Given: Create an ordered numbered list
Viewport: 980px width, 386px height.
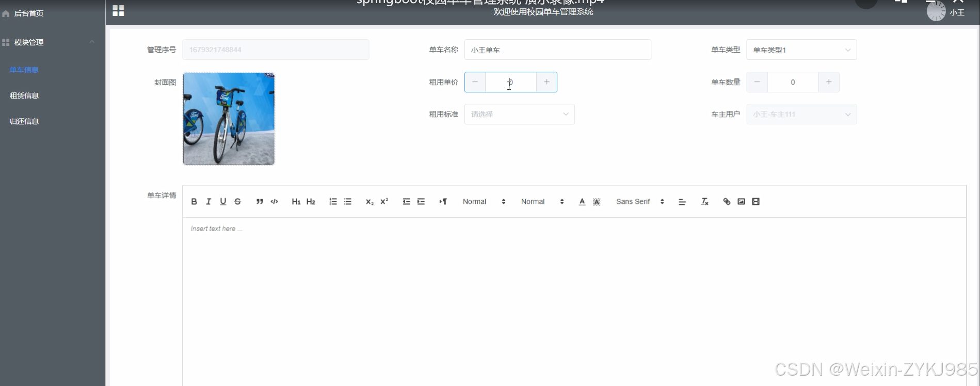Looking at the screenshot, I should click(x=333, y=202).
